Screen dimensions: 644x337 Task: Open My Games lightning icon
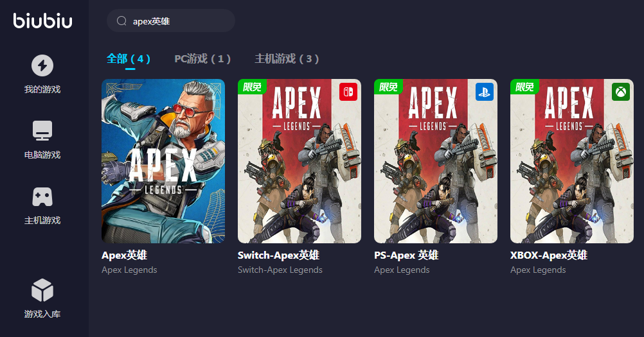pos(42,65)
